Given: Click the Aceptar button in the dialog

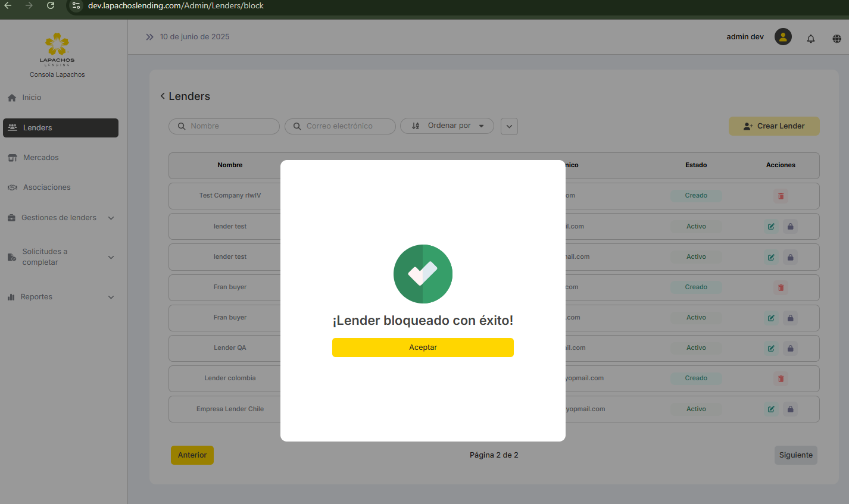Looking at the screenshot, I should click(x=423, y=348).
